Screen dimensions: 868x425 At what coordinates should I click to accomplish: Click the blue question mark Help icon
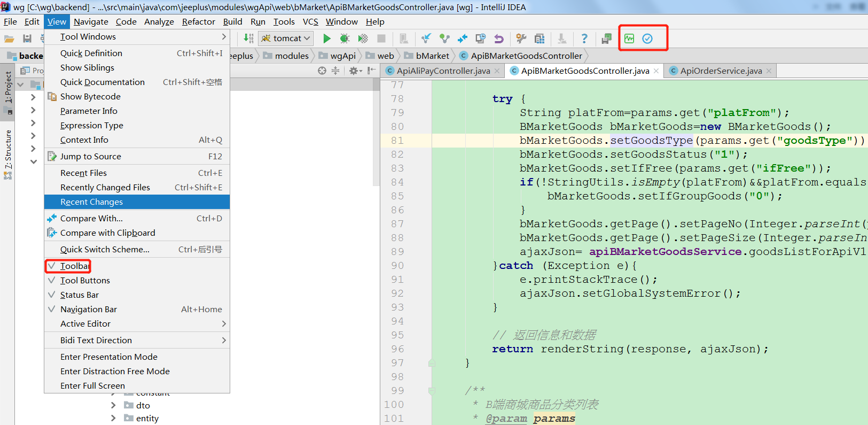[584, 38]
